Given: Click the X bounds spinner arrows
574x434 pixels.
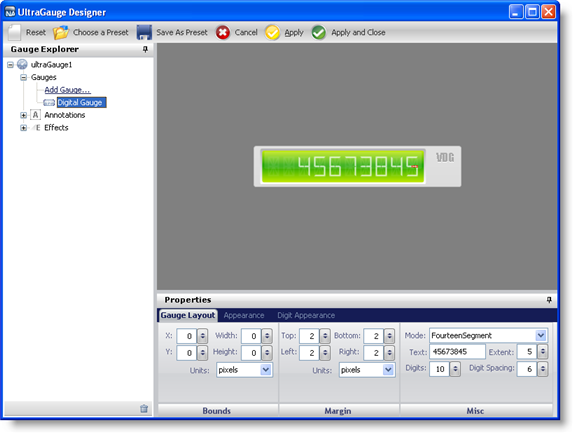Looking at the screenshot, I should (x=202, y=336).
